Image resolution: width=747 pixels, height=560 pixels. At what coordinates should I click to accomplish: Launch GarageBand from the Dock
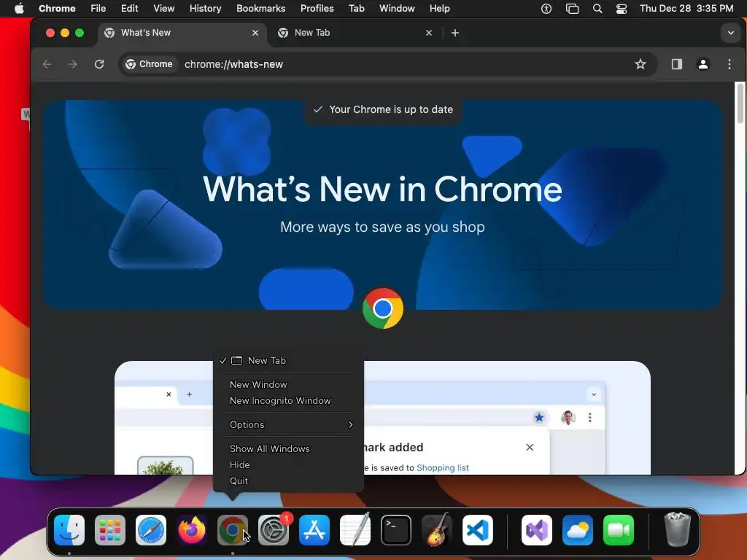click(x=437, y=530)
